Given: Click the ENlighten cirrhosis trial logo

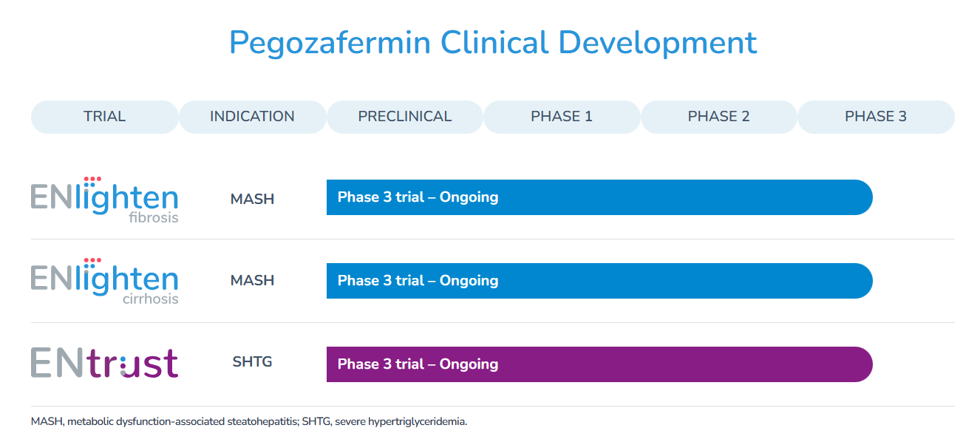Looking at the screenshot, I should click(x=104, y=282).
